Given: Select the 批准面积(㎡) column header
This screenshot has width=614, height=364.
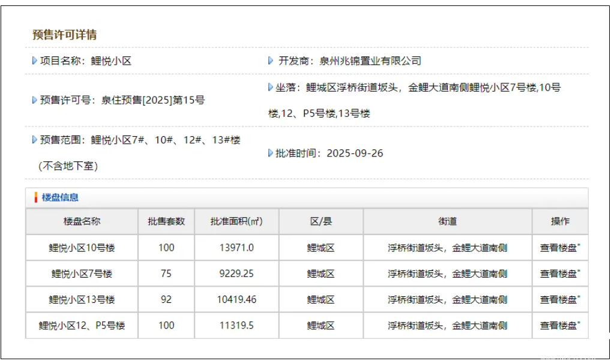Looking at the screenshot, I should pyautogui.click(x=236, y=221).
